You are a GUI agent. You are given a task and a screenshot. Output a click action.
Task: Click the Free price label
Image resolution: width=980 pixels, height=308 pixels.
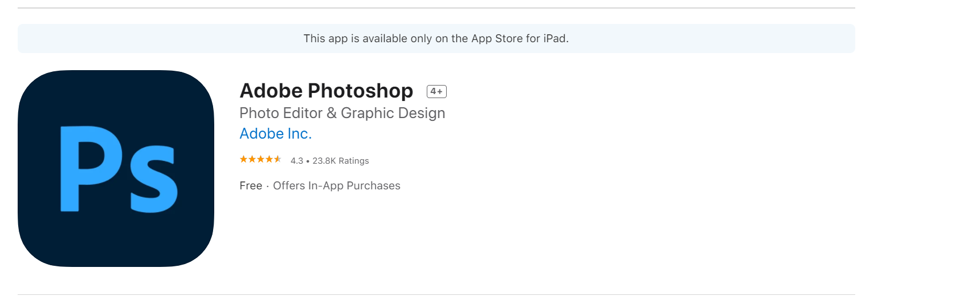(251, 186)
